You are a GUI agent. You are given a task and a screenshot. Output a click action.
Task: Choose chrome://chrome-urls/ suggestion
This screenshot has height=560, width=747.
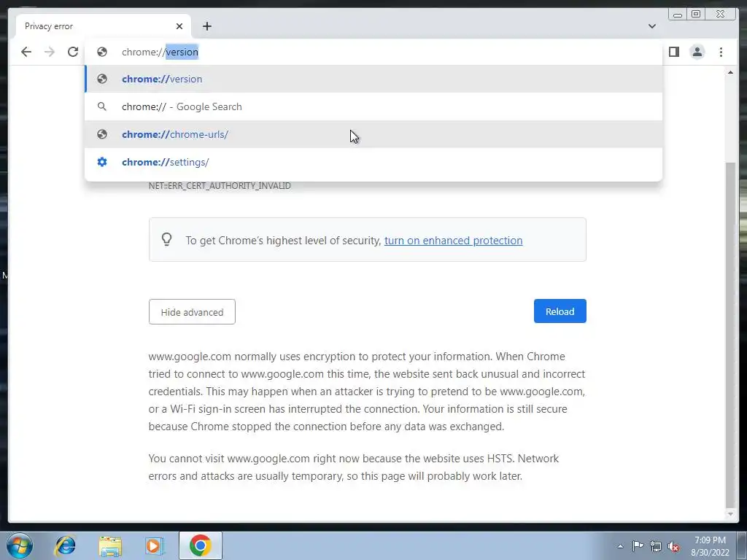tap(373, 134)
